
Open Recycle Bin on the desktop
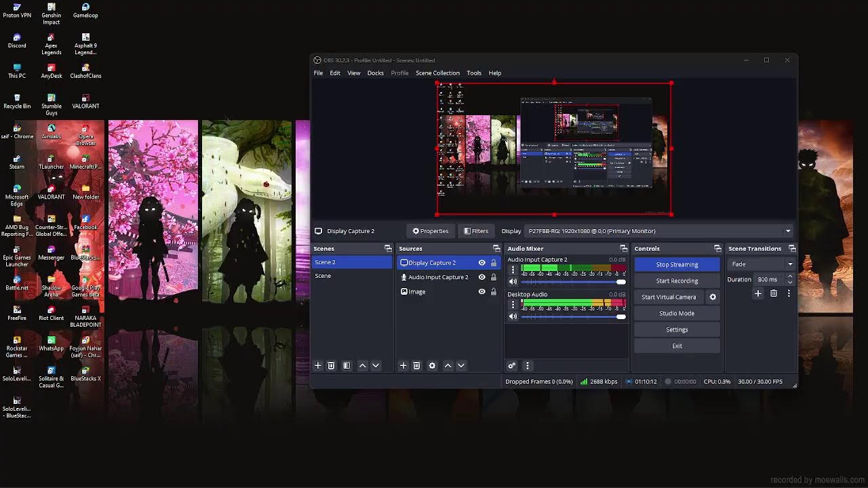pos(17,102)
